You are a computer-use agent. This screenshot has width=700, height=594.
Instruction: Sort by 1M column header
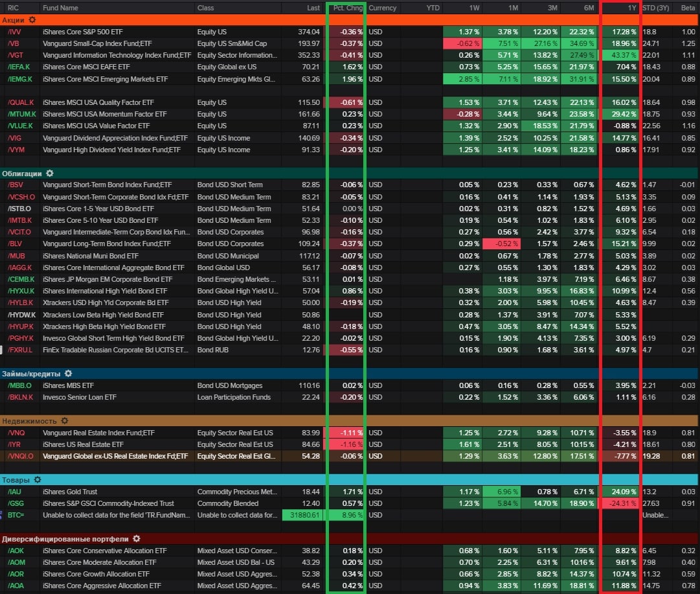(x=513, y=8)
